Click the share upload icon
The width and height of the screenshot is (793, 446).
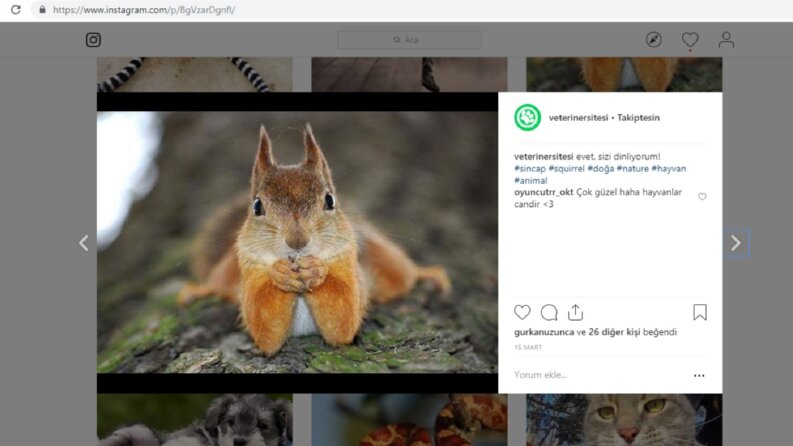point(575,313)
